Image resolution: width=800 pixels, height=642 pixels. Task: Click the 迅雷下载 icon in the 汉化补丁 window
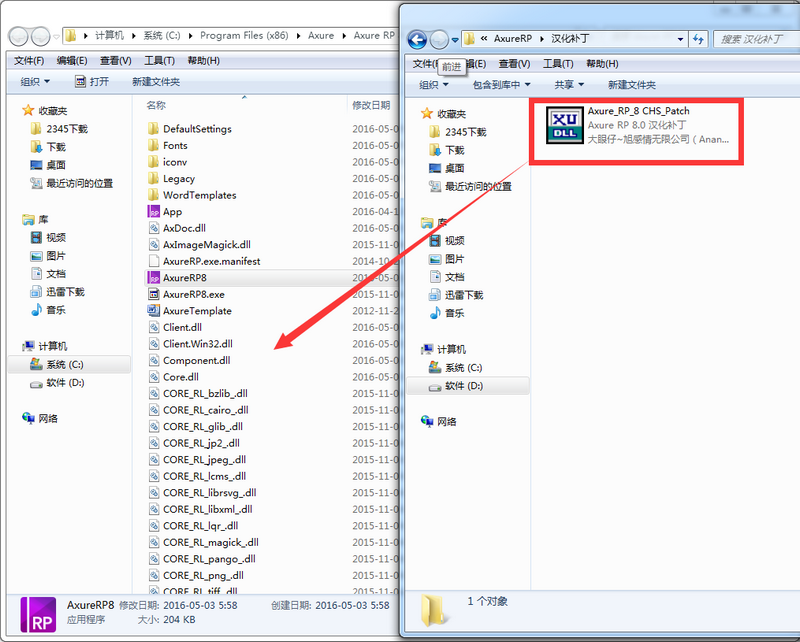tap(435, 294)
